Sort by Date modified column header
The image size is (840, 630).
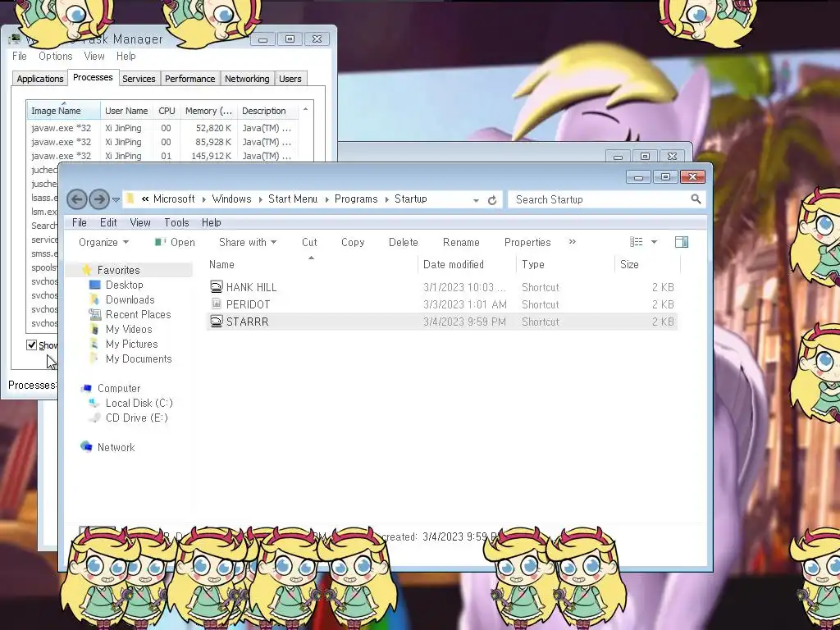pos(467,265)
